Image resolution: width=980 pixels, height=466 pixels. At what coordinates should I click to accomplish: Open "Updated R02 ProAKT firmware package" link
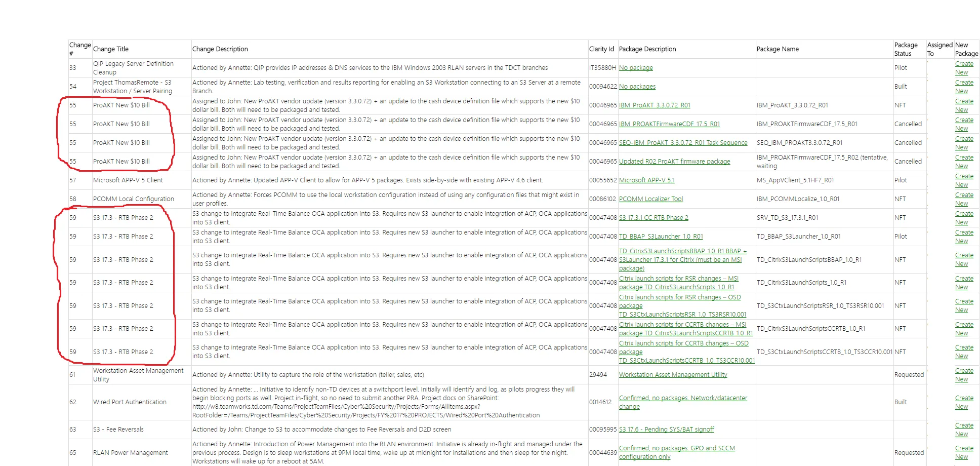(674, 162)
